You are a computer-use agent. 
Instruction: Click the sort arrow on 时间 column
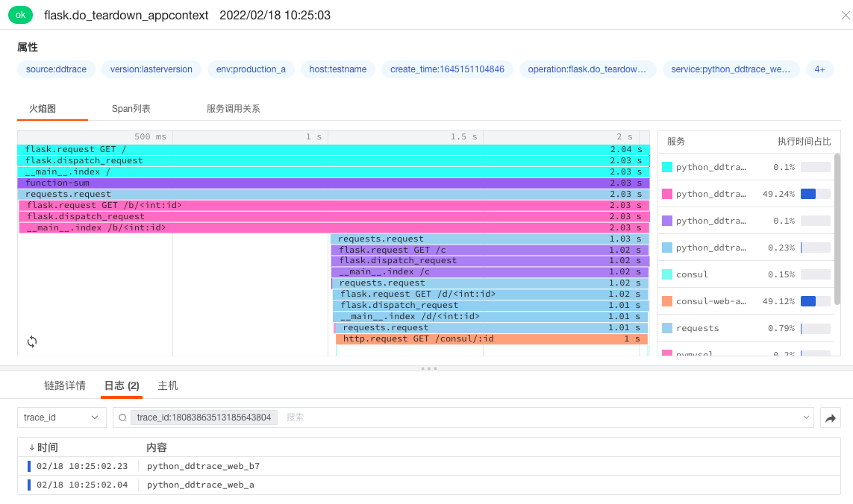[x=31, y=447]
